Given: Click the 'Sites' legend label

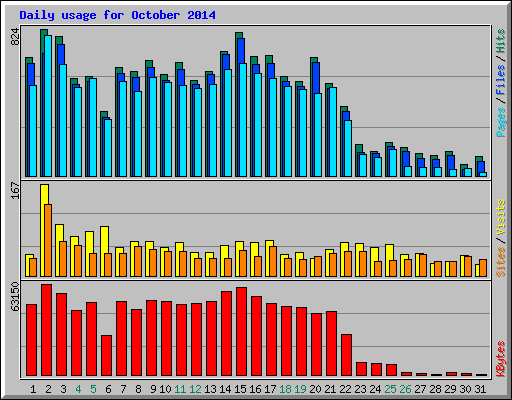Looking at the screenshot, I should click(501, 262).
